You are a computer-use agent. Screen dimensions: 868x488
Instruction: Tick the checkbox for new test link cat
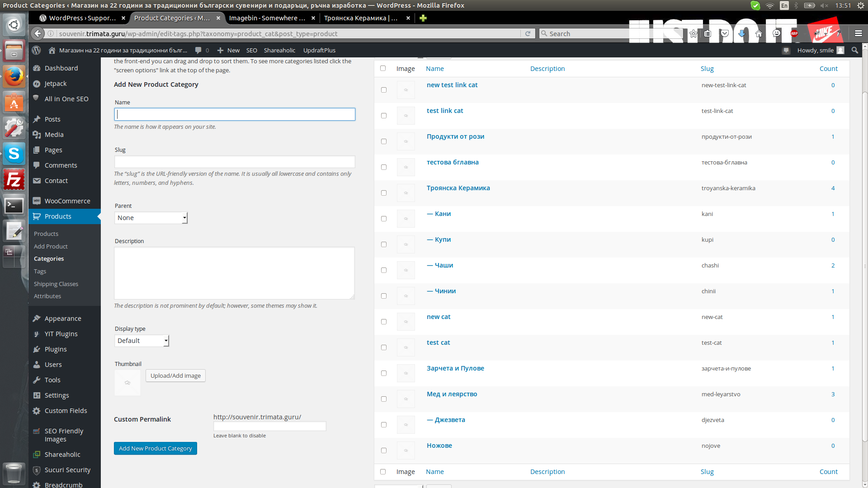point(384,90)
